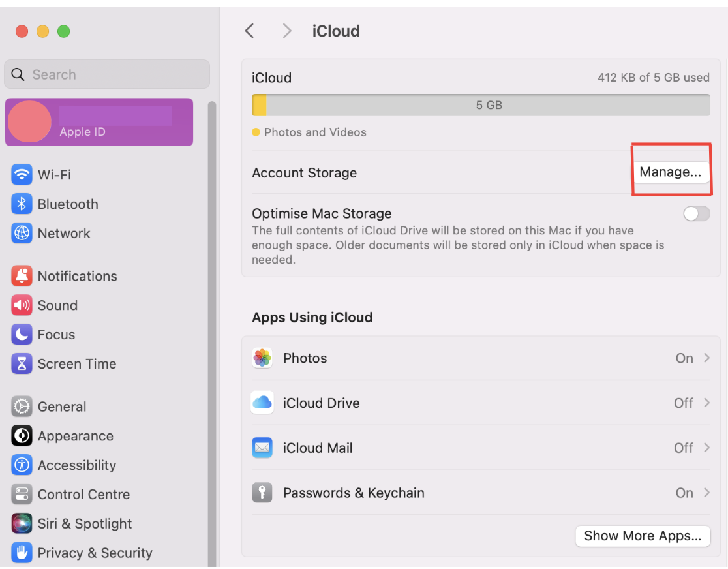Click the sidebar vertical scrollbar

(212, 333)
